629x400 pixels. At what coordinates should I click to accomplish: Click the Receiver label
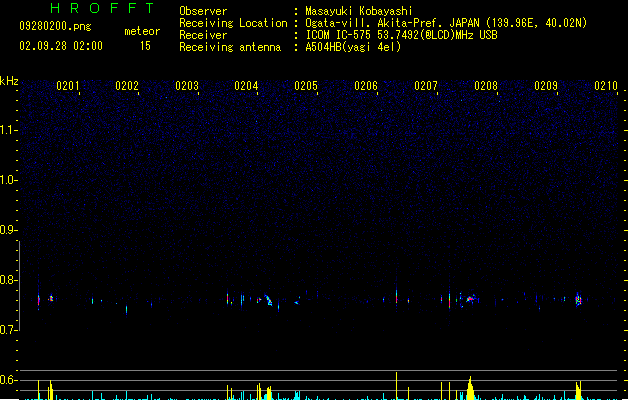pyautogui.click(x=203, y=35)
